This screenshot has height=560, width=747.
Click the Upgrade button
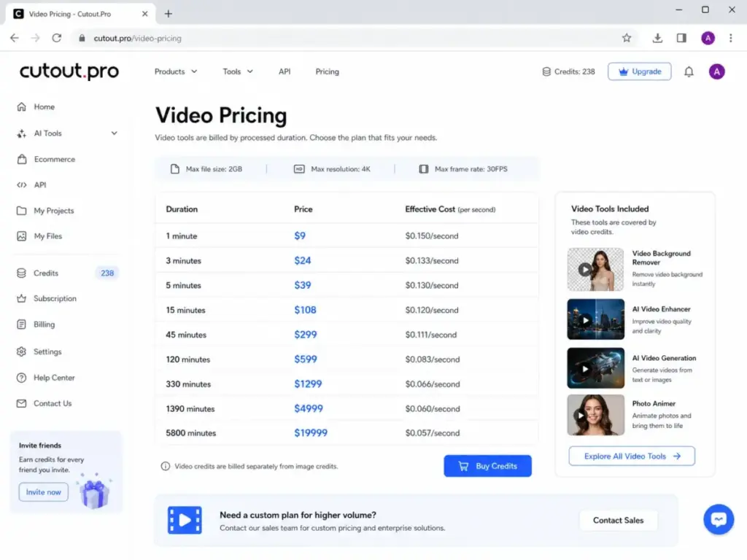[x=639, y=71]
